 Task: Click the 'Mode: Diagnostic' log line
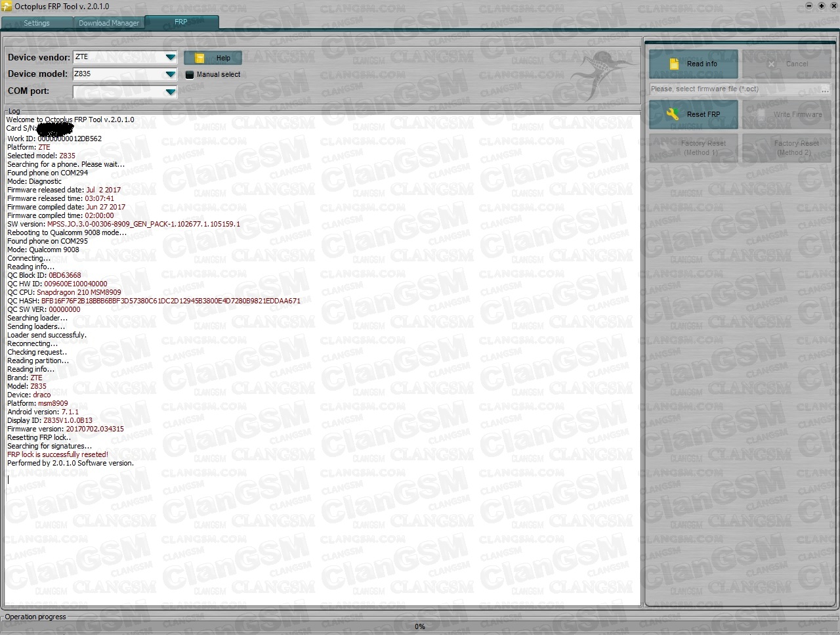[x=34, y=181]
